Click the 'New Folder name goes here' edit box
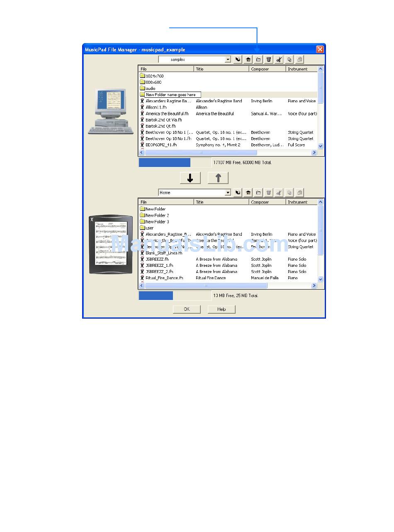Screen dimensions: 394x532 (173, 95)
